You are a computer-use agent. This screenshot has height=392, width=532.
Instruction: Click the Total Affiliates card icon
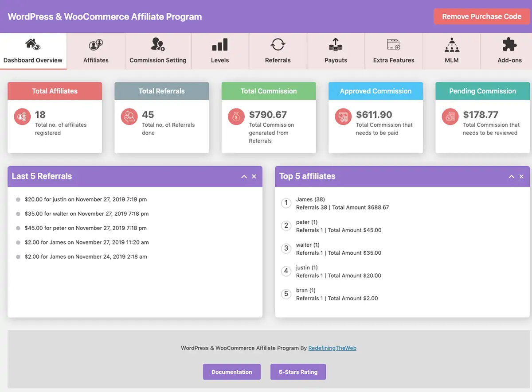click(22, 117)
